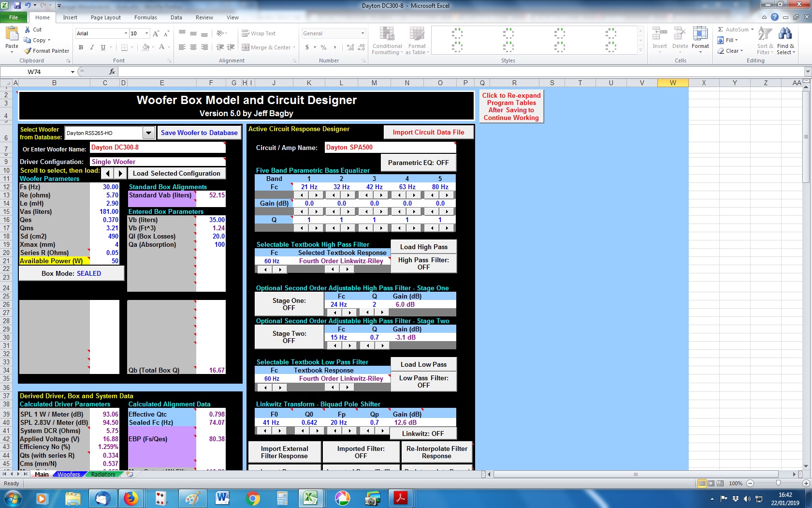Click the Excel Help question mark icon
Screen dimensions: 812x508
[x=775, y=17]
